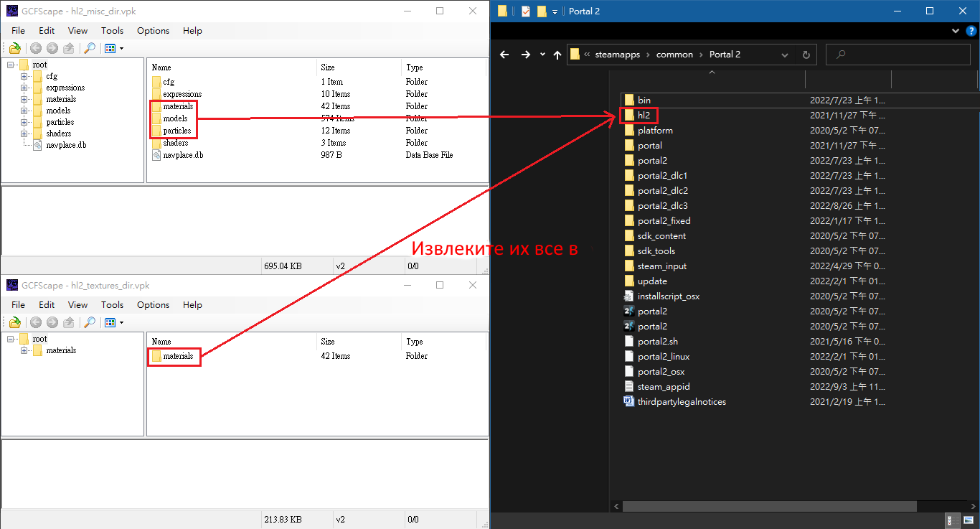
Task: Click Find magnifier in hl2_misc_dir.vpk toolbar
Action: 90,48
